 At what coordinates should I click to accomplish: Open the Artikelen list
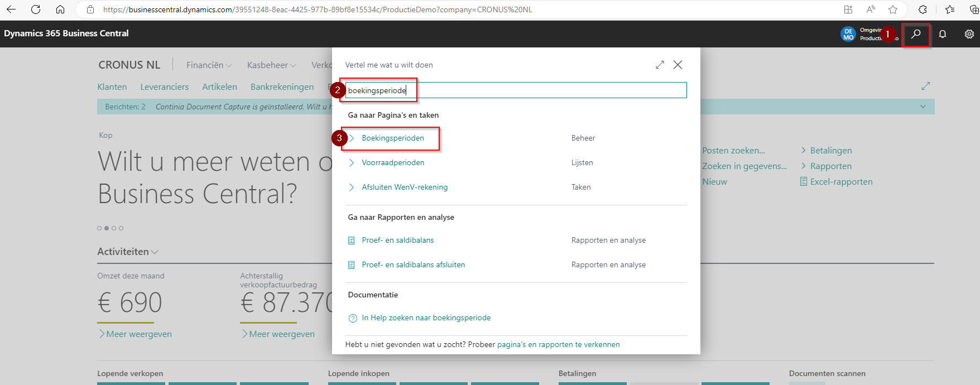pyautogui.click(x=219, y=87)
